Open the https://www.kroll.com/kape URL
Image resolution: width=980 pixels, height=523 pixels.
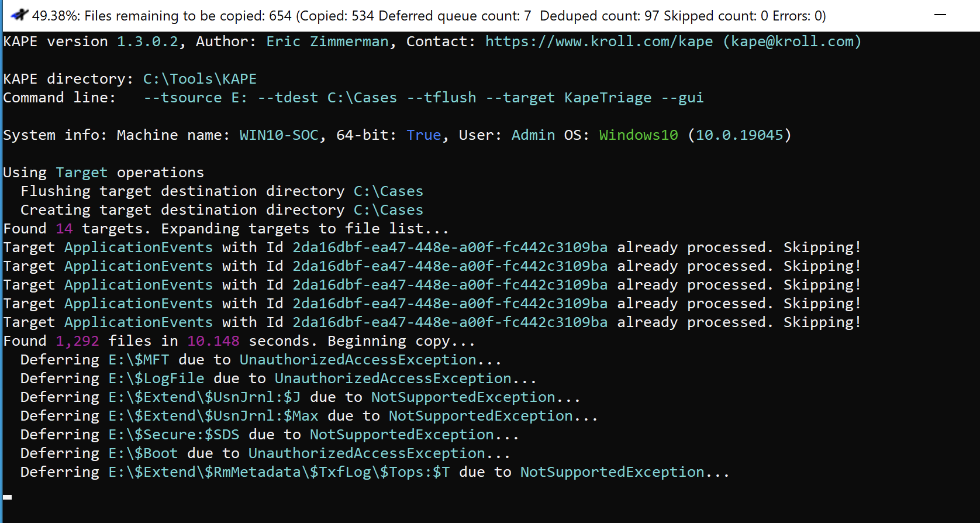[x=599, y=42]
